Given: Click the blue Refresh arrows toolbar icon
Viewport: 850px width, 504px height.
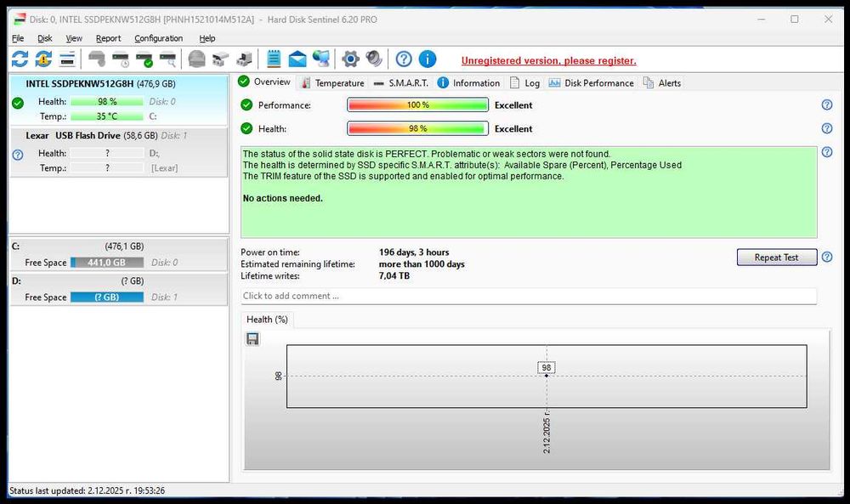Looking at the screenshot, I should point(20,59).
